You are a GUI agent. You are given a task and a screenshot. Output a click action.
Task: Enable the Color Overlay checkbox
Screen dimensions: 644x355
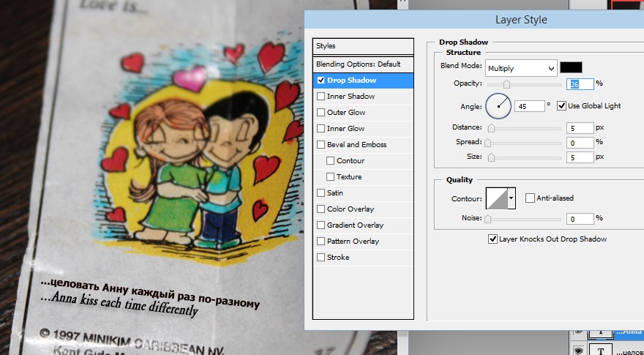[321, 209]
